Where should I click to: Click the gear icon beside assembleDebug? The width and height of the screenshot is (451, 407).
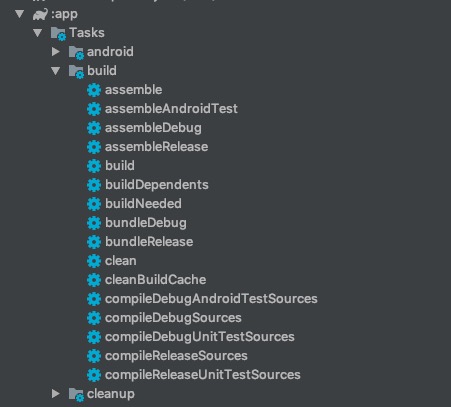(94, 128)
